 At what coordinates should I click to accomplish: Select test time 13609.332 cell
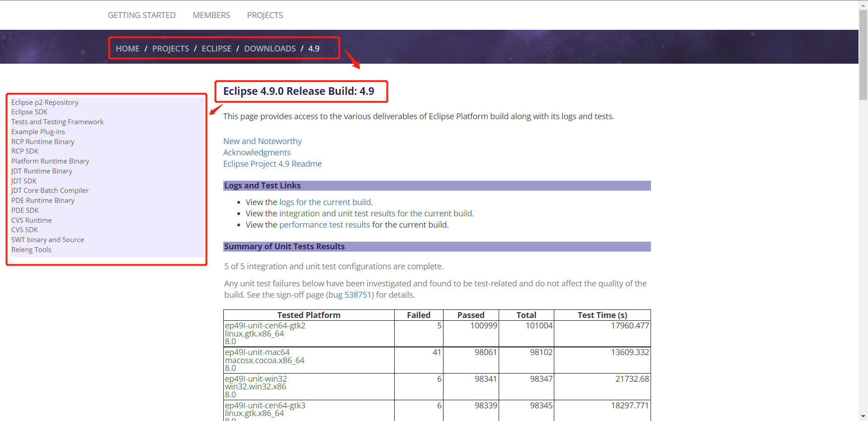click(x=630, y=352)
